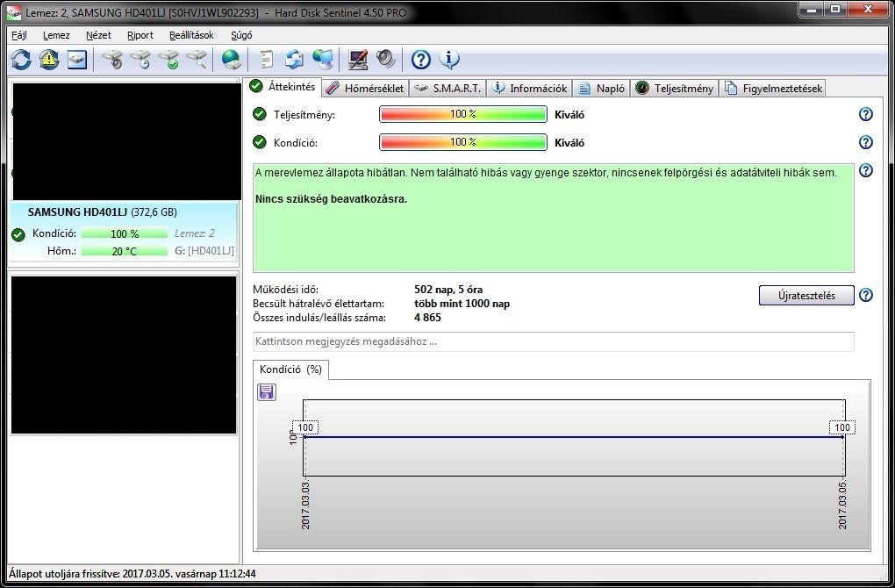Open the Beállítások menu
Image resolution: width=895 pixels, height=588 pixels.
pos(192,35)
